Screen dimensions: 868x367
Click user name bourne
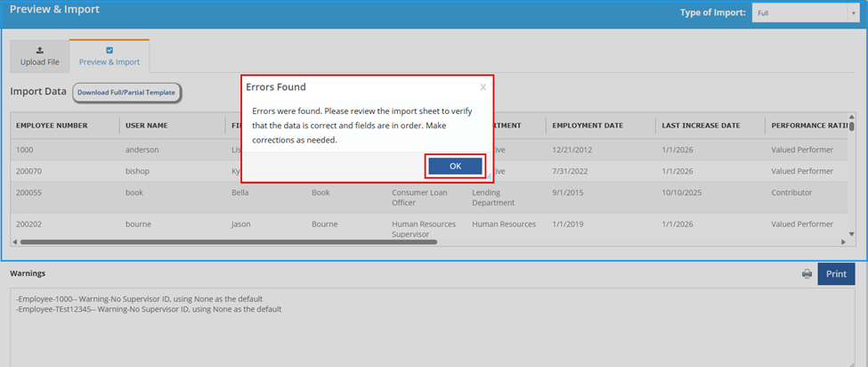click(x=138, y=224)
